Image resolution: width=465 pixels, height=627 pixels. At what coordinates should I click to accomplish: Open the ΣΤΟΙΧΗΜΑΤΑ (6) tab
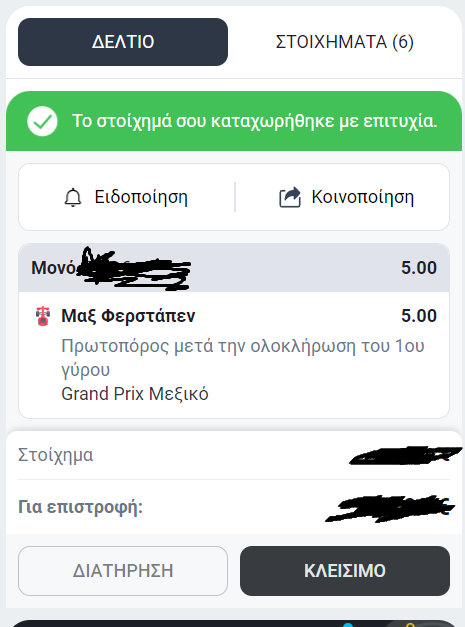[x=345, y=42]
